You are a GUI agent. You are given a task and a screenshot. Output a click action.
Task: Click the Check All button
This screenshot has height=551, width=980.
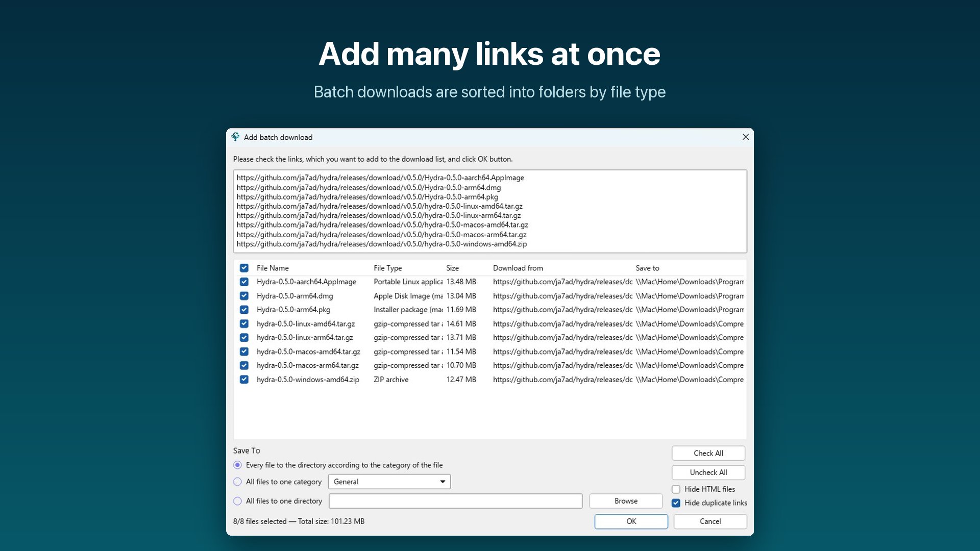coord(708,453)
